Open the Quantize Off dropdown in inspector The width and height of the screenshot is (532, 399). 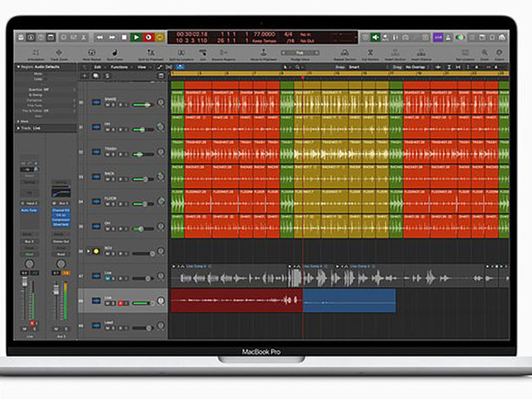pyautogui.click(x=51, y=90)
